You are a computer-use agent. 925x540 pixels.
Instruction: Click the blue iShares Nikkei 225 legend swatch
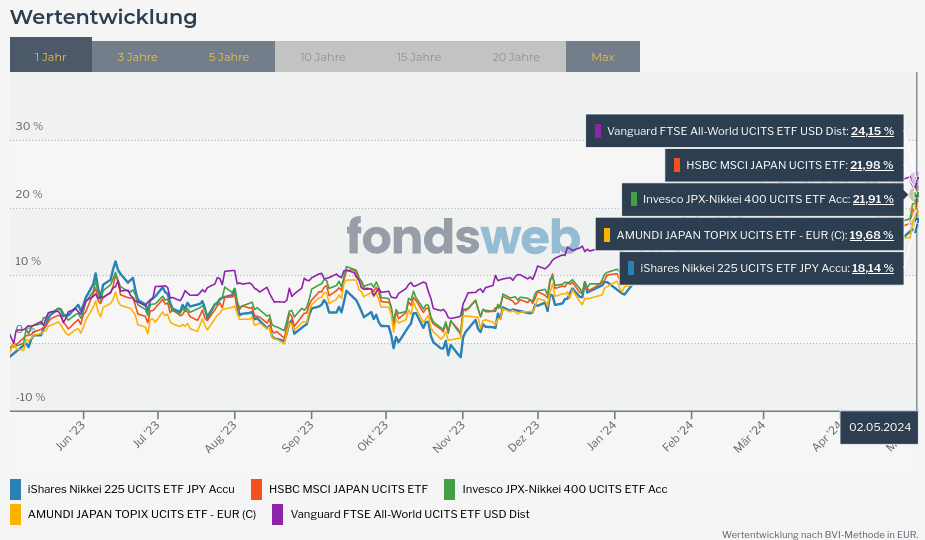[15, 489]
